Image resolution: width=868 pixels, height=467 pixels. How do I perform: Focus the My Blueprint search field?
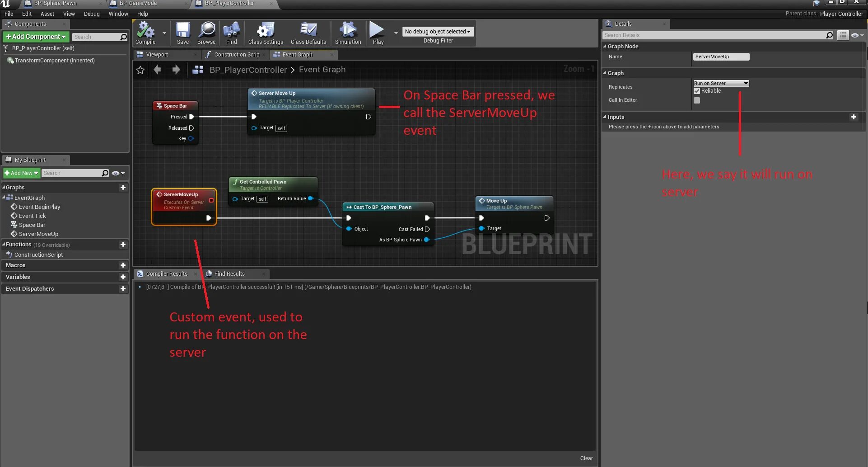pos(75,173)
